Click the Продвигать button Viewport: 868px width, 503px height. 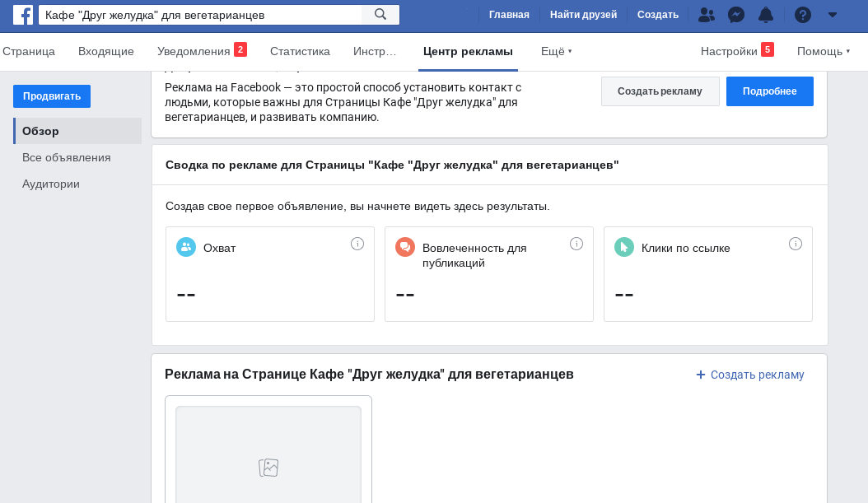[52, 96]
